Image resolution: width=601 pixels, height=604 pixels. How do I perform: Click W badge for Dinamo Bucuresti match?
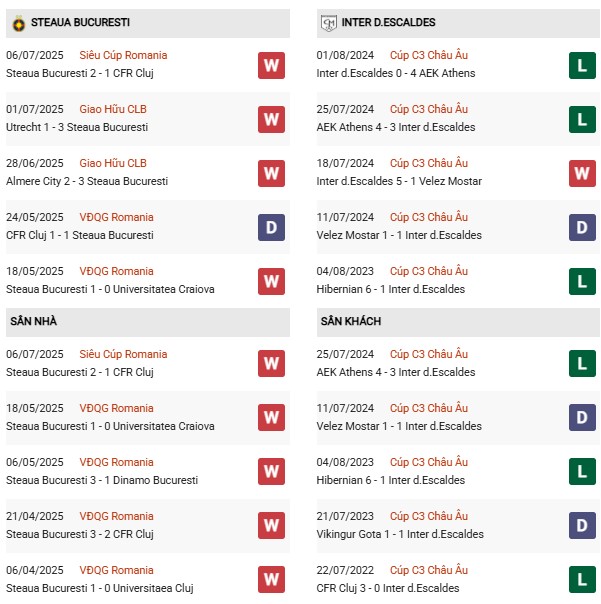tap(271, 472)
